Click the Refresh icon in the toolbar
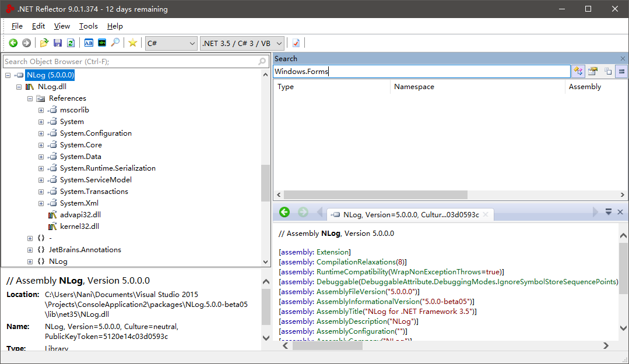 pos(71,43)
